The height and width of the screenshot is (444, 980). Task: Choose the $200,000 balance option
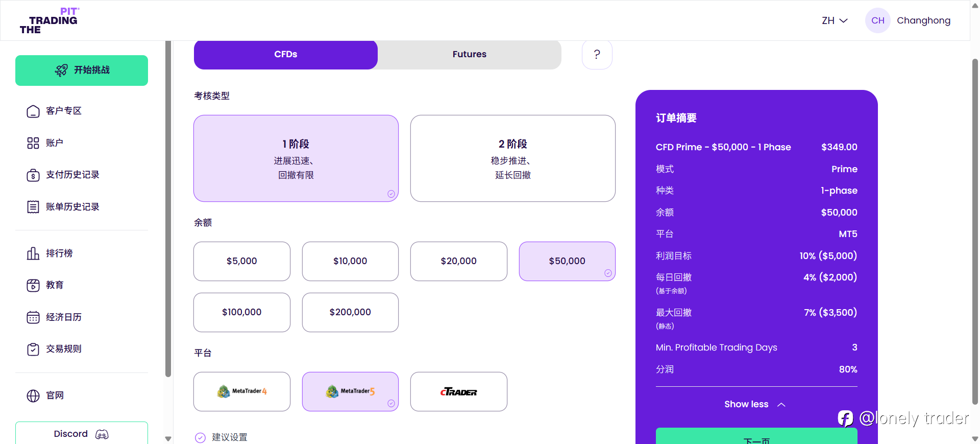[x=350, y=312]
